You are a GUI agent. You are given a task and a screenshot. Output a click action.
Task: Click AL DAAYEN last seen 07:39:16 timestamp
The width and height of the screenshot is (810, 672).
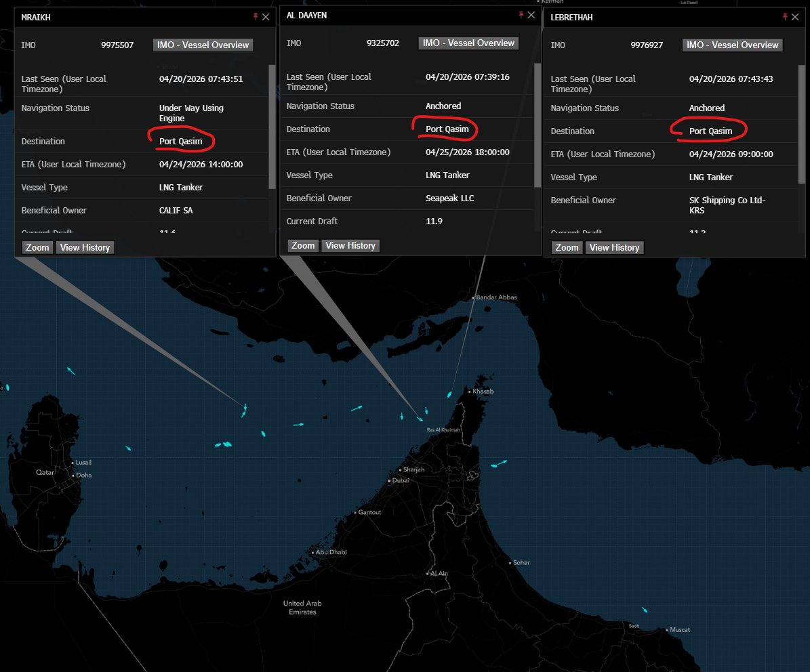468,77
